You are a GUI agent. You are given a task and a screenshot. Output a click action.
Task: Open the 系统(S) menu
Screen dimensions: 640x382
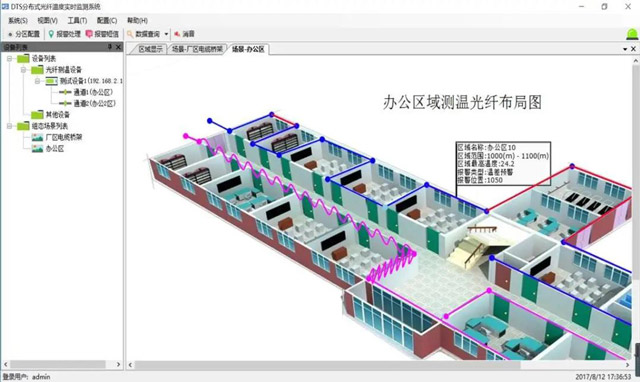click(x=18, y=20)
